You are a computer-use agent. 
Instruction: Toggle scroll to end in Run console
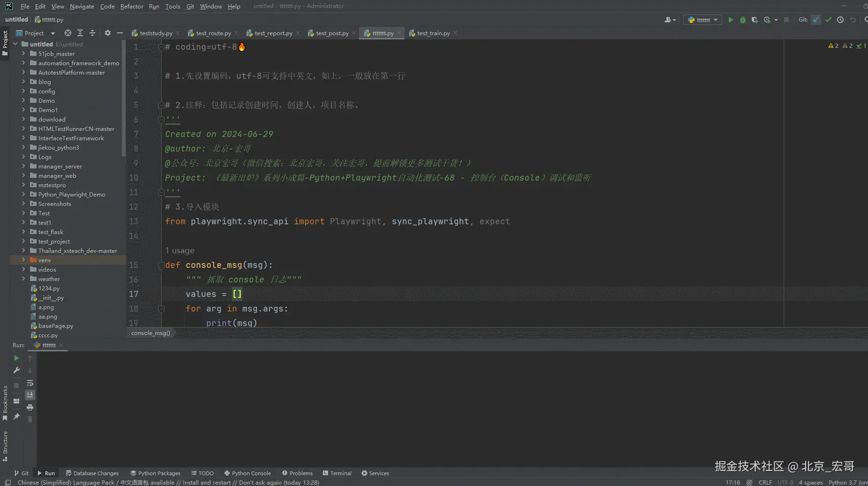(x=30, y=395)
